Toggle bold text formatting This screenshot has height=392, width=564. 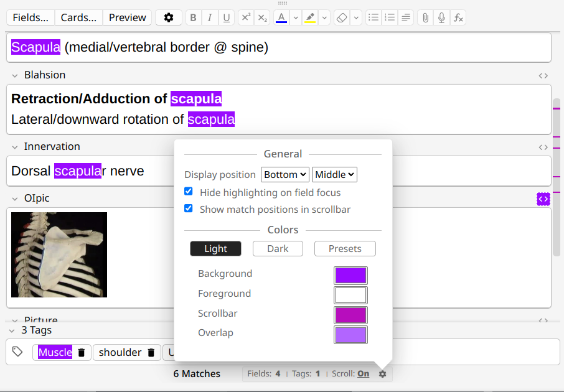click(x=194, y=17)
